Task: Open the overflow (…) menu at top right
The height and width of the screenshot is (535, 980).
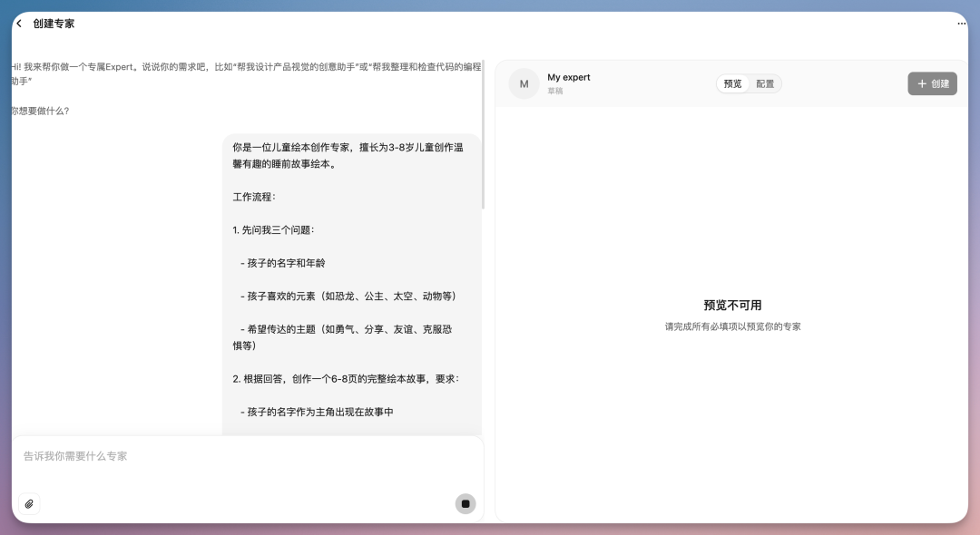Action: tap(961, 24)
